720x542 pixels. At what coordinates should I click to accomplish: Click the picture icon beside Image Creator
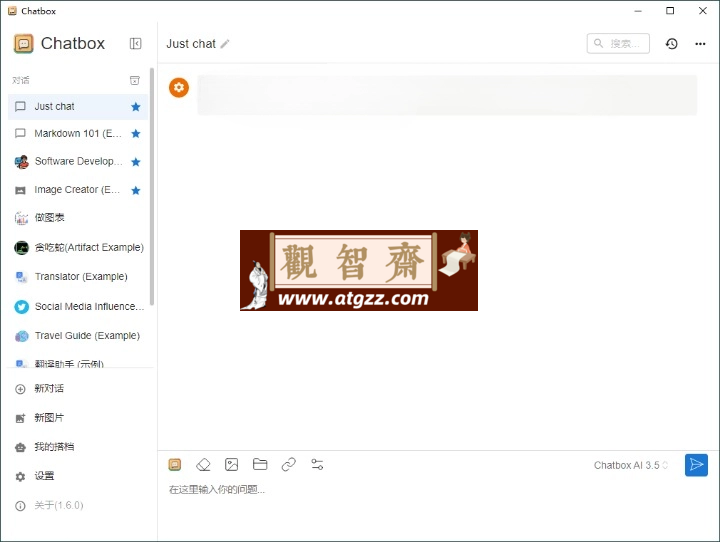pos(20,190)
